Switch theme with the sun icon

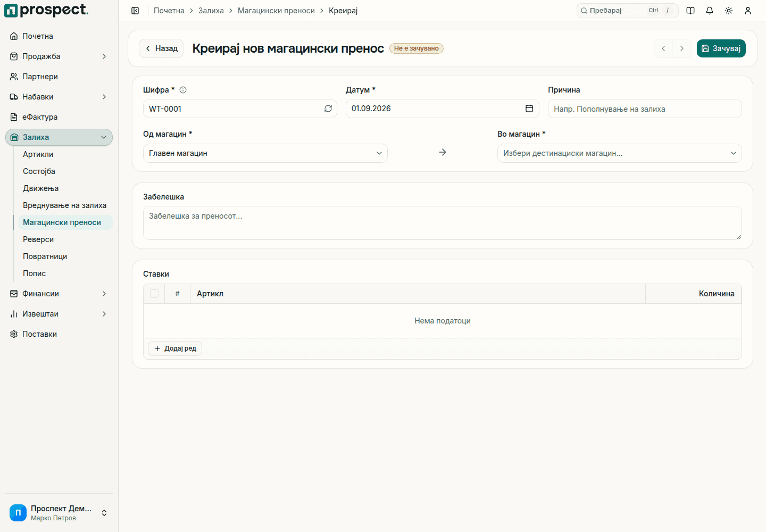click(x=729, y=11)
